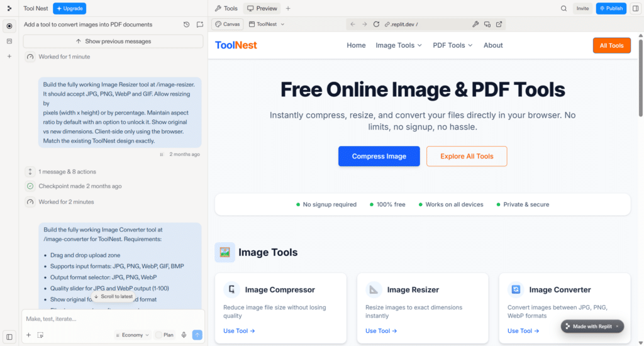Dismiss the Made with Replit badge

click(x=617, y=326)
